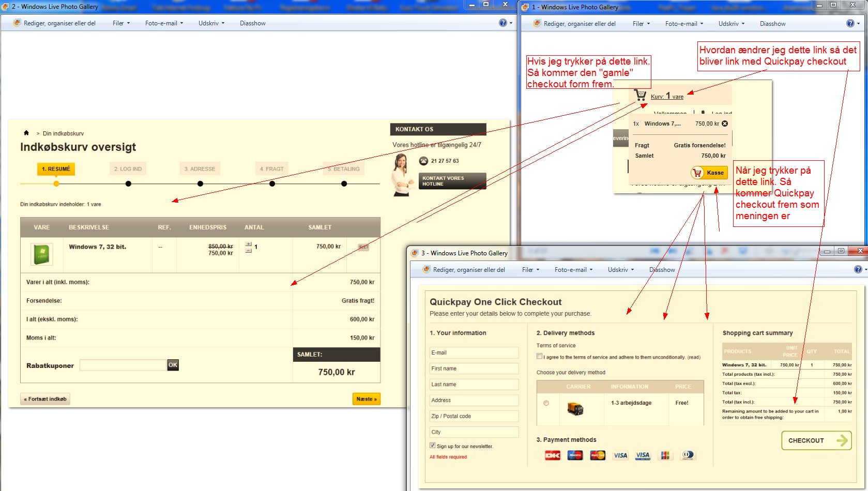Select the VISA Electron payment icon
The height and width of the screenshot is (491, 868).
point(643,455)
